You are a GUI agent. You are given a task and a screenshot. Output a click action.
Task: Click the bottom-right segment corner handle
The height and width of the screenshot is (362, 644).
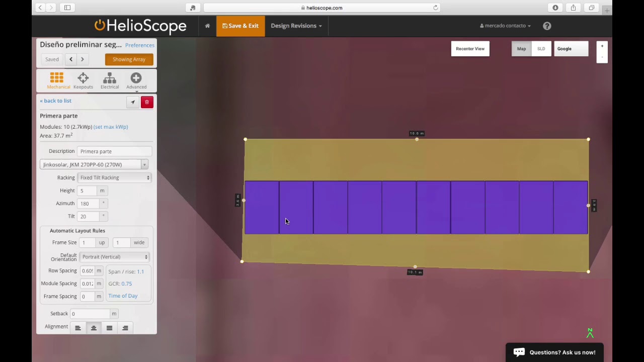click(x=588, y=271)
